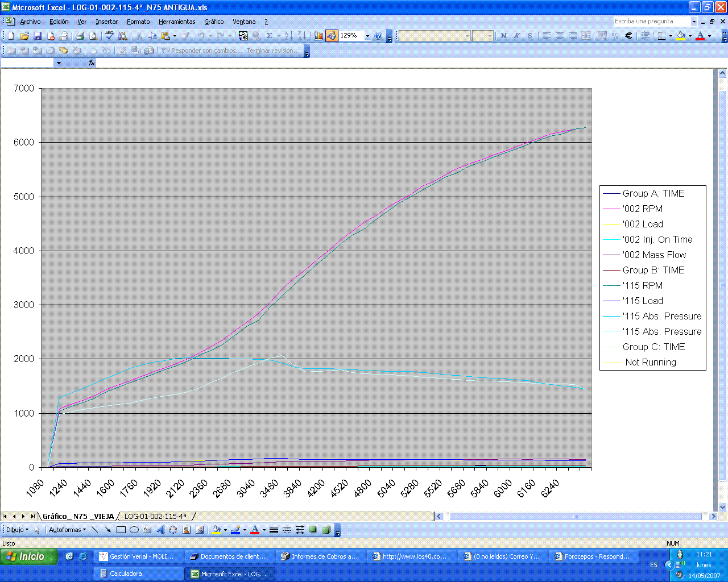The width and height of the screenshot is (728, 582).
Task: Select the Line drawing tool
Action: tap(94, 530)
